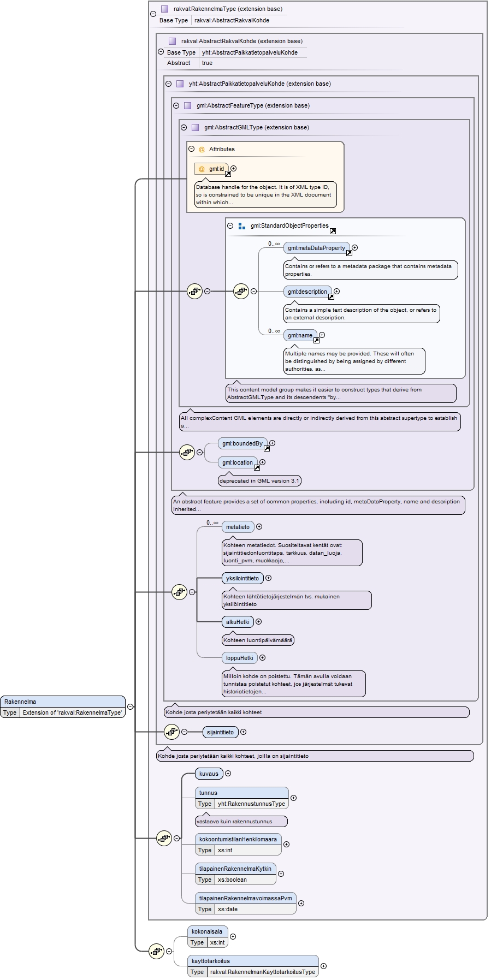This screenshot has height=980, width=497.
Task: Click xs:date type of tilapainenRakennelmavoimassaPvm
Action: (x=228, y=909)
